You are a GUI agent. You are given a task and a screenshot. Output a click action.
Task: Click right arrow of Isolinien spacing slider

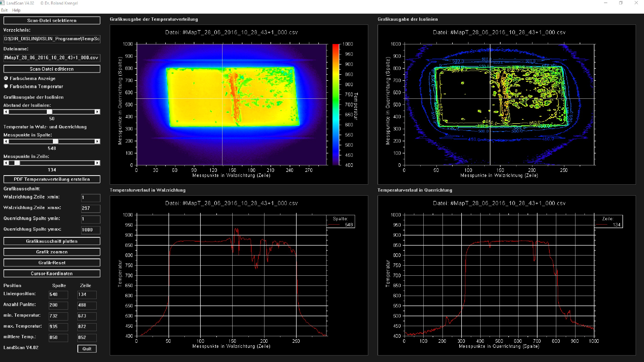pos(97,112)
